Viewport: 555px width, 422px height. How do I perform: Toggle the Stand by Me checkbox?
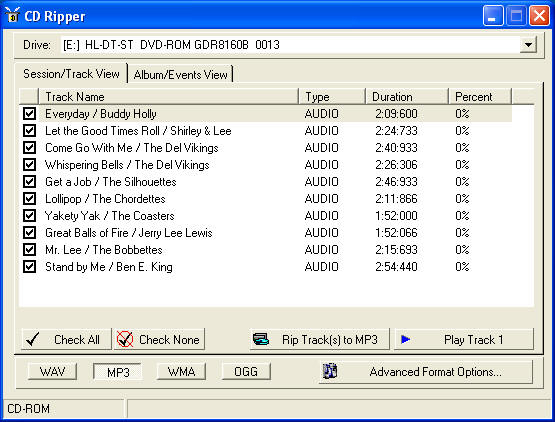[29, 267]
